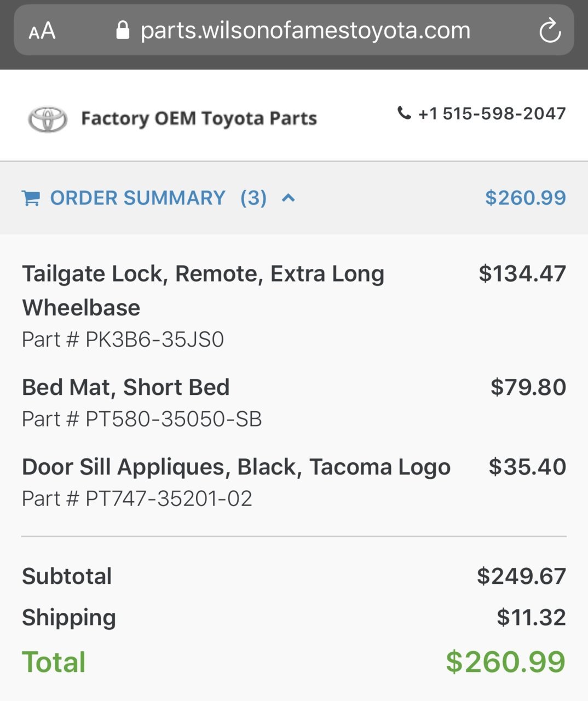Click part number PK3B6-35JS0
Image resolution: width=588 pixels, height=701 pixels.
pyautogui.click(x=123, y=340)
